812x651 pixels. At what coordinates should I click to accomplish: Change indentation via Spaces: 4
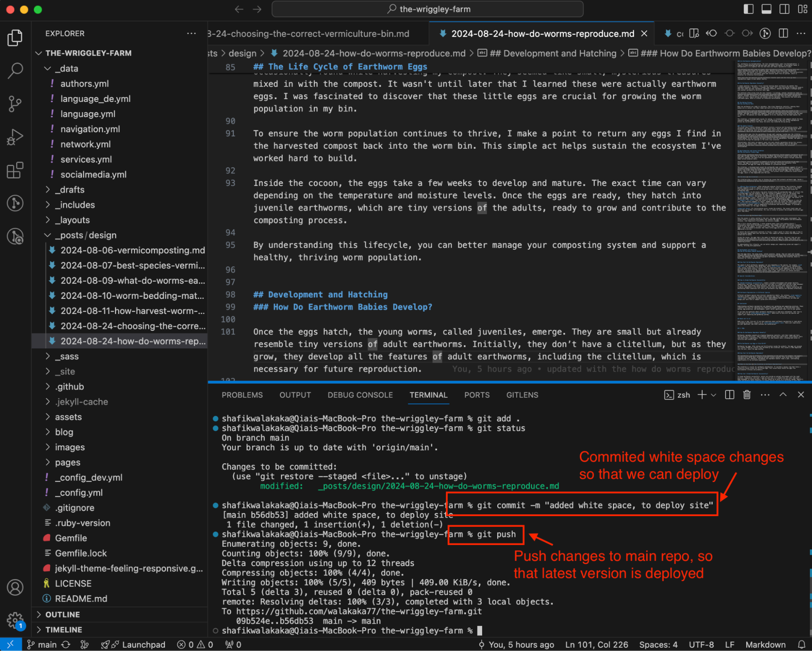click(658, 645)
